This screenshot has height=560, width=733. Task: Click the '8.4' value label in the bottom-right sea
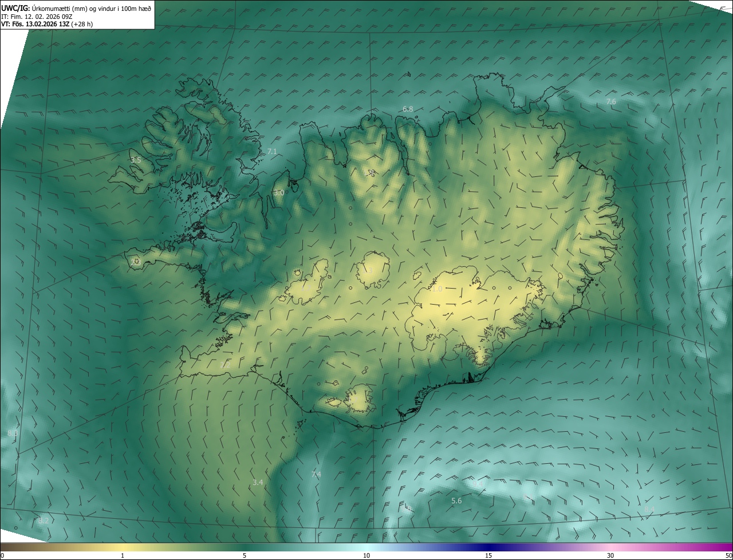tap(649, 509)
